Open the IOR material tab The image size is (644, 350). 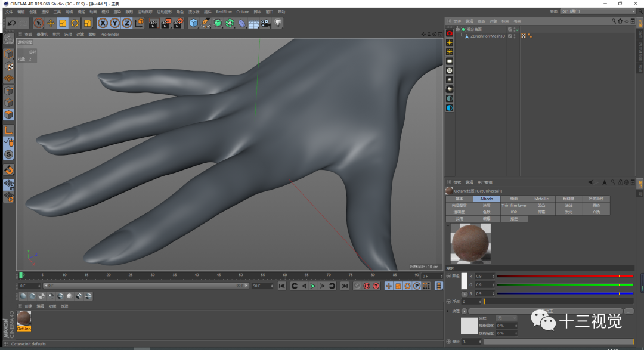point(514,212)
